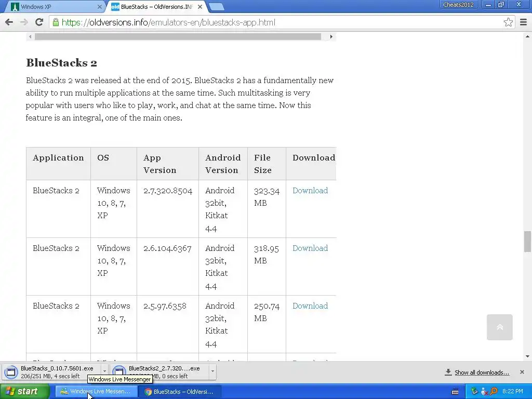
Task: Click the 8:22 PM taskbar clock
Action: click(512, 391)
